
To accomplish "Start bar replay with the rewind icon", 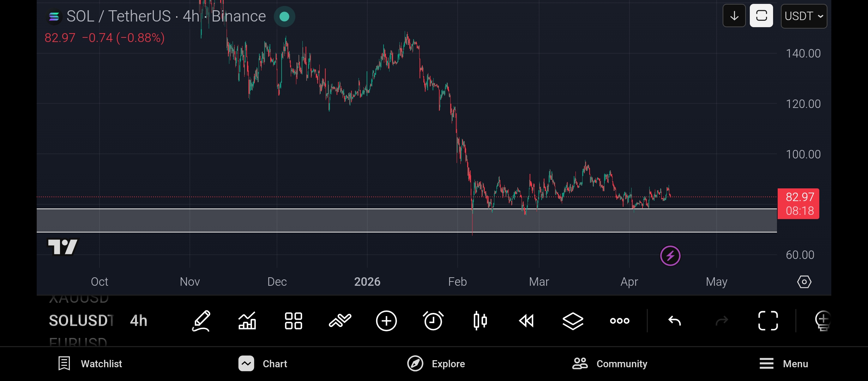I will click(x=526, y=321).
